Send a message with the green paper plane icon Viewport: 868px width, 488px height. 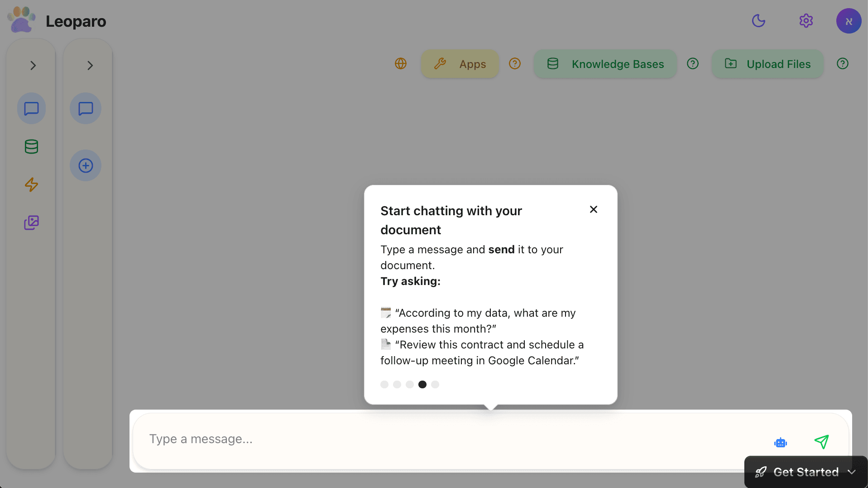(822, 442)
